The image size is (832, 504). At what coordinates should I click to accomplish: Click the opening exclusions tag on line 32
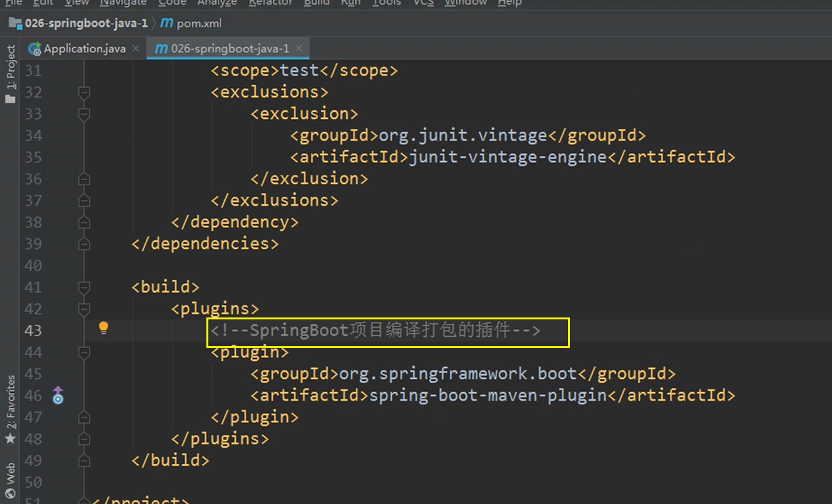[x=270, y=92]
